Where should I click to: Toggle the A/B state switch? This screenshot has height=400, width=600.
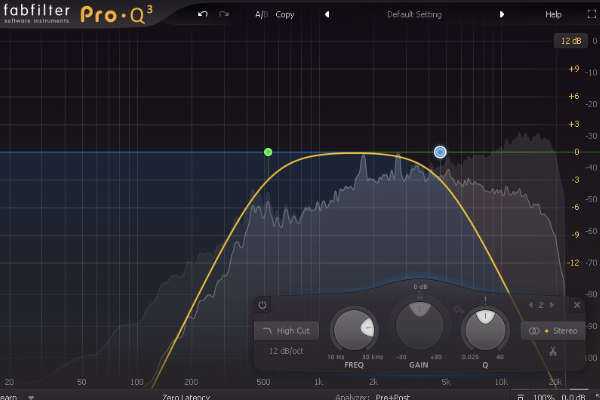[261, 15]
